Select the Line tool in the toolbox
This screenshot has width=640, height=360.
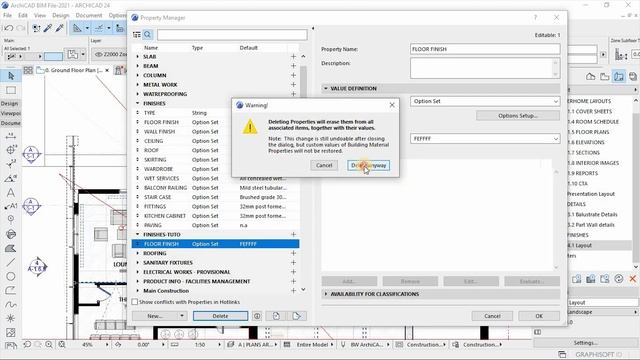(11, 262)
